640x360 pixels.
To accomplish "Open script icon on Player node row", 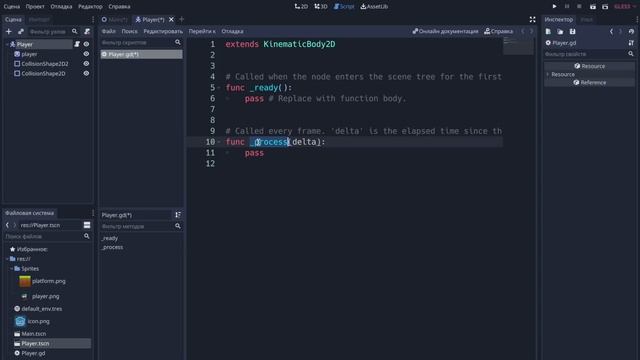I will point(77,44).
